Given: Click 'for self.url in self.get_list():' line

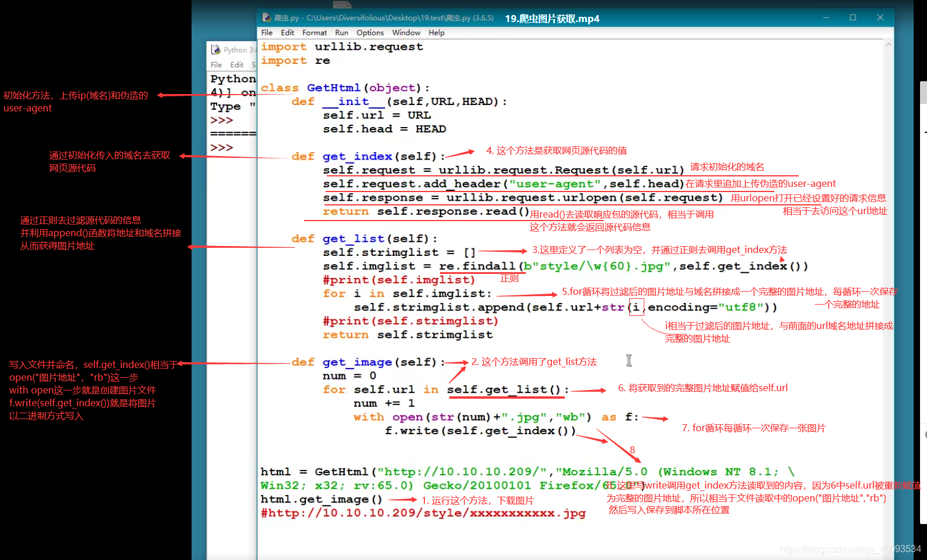Looking at the screenshot, I should click(x=446, y=390).
